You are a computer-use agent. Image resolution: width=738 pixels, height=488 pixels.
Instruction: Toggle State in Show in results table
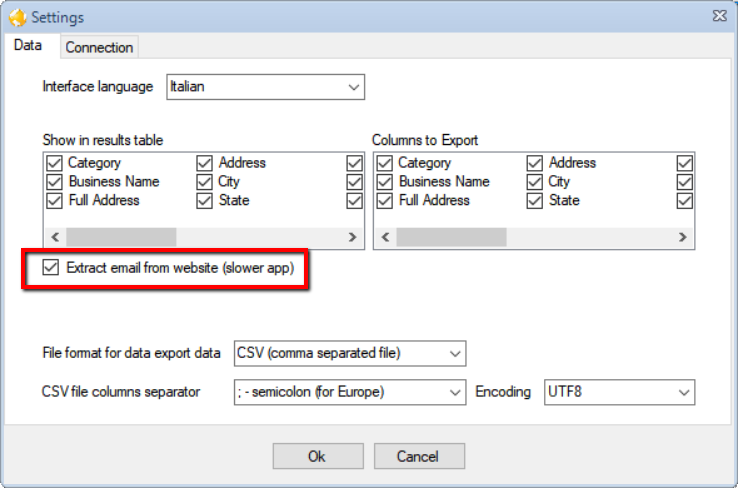(x=204, y=201)
